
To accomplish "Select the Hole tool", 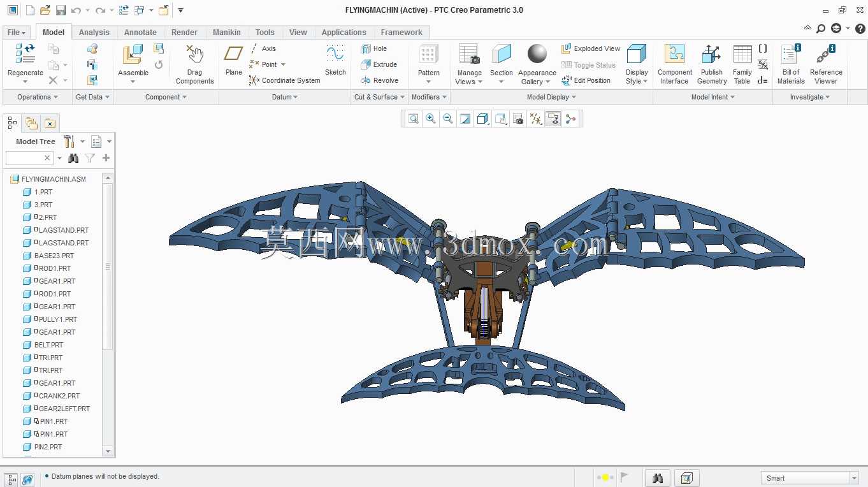I will tap(373, 48).
